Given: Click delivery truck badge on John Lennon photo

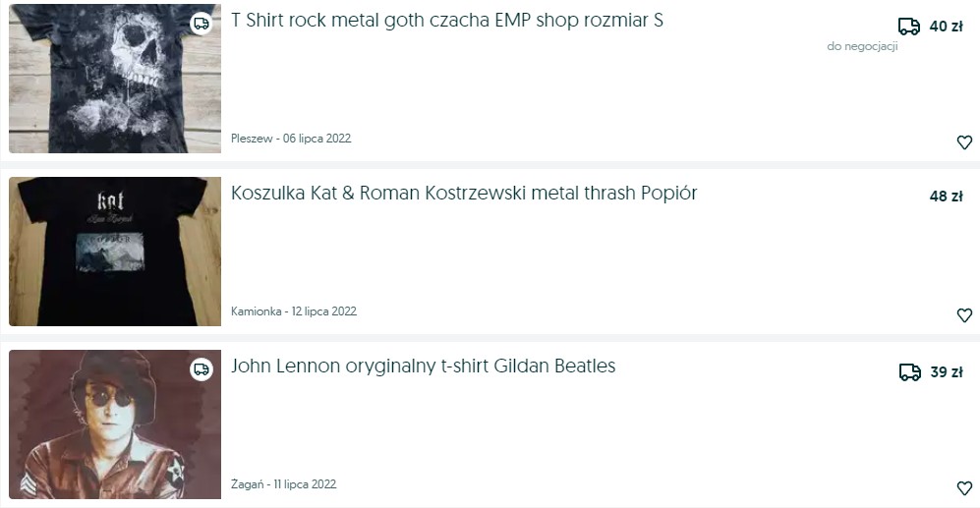Looking at the screenshot, I should (202, 369).
